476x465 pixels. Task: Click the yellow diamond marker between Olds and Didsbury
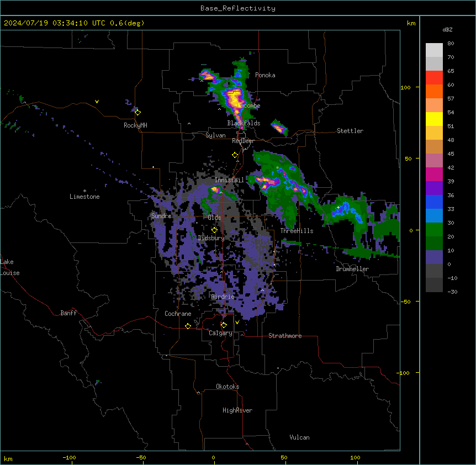pyautogui.click(x=214, y=230)
